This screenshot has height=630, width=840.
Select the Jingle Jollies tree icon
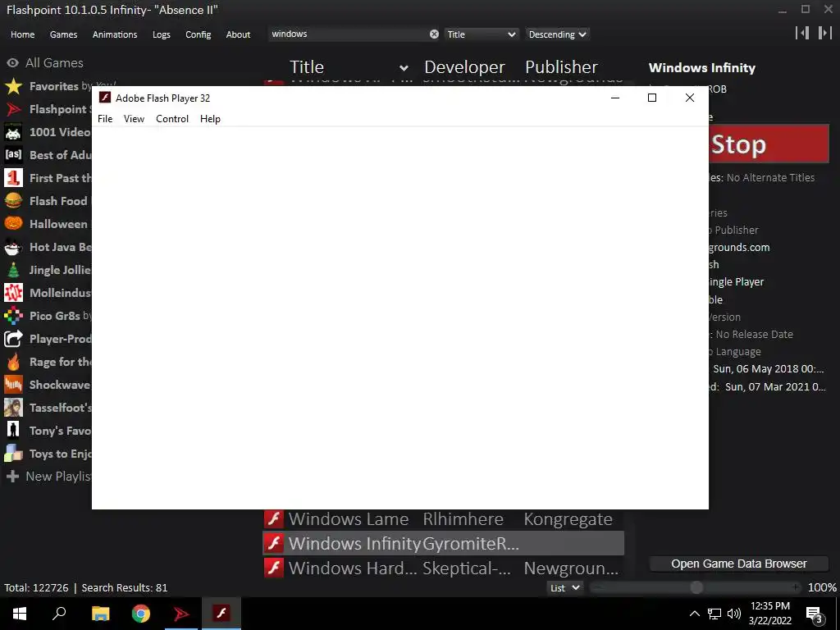pos(13,270)
